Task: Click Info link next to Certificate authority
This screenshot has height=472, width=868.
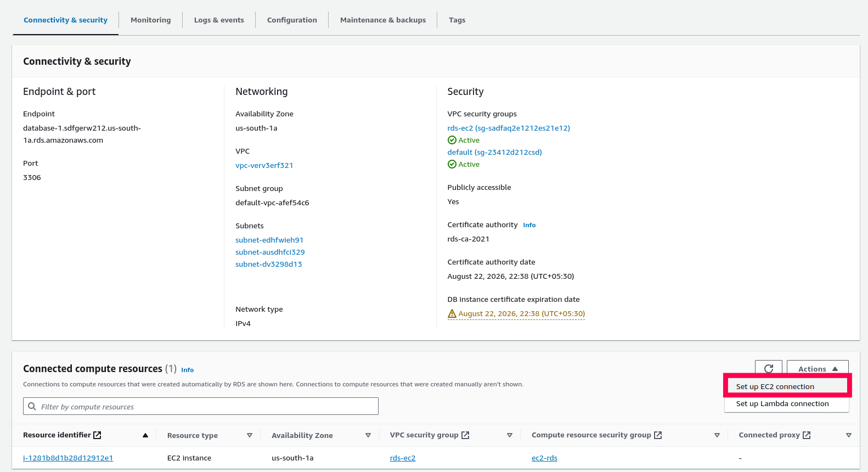Action: pyautogui.click(x=529, y=225)
